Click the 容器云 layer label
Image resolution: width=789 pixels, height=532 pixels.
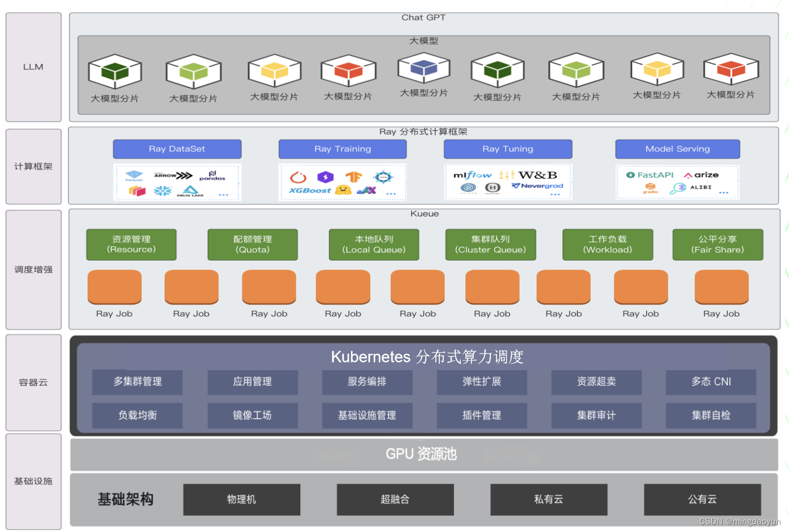coord(33,382)
